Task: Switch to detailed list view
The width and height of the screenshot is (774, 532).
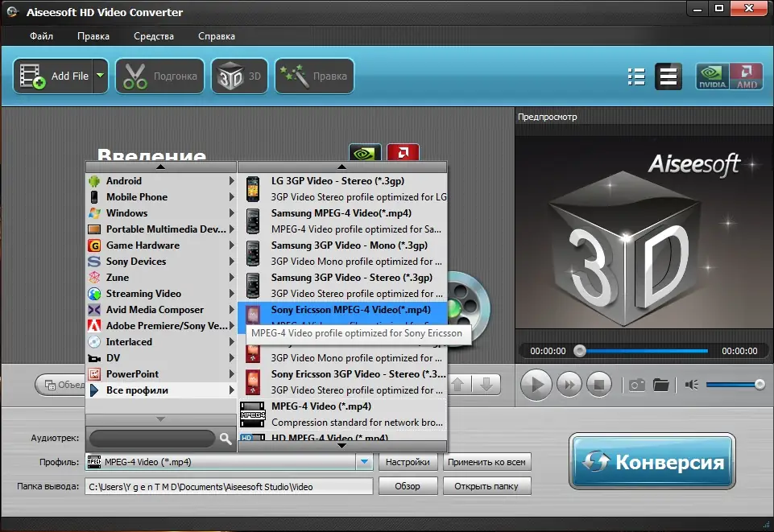Action: 636,76
